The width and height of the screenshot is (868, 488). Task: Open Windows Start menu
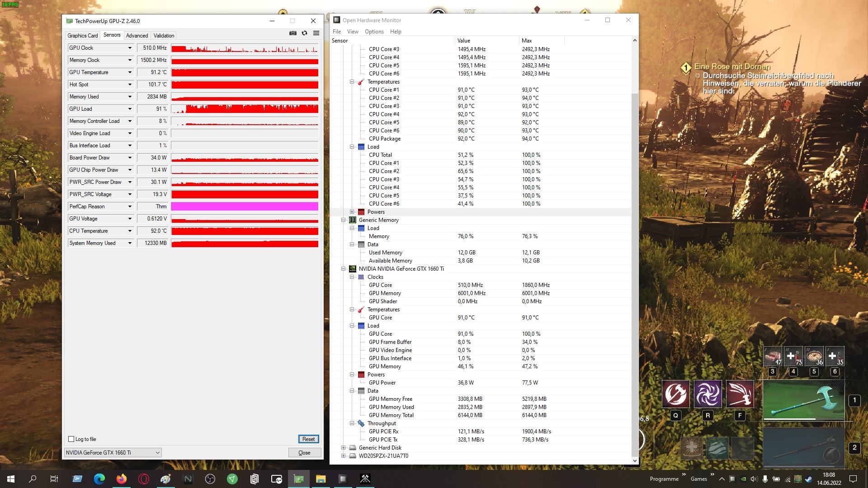coord(11,479)
